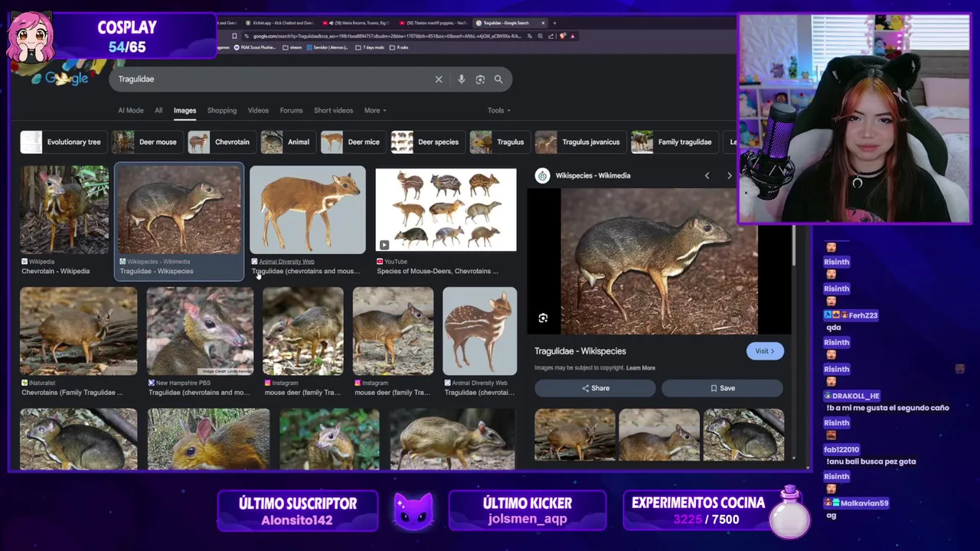Image resolution: width=980 pixels, height=551 pixels.
Task: Switch to All results tab
Action: tap(158, 110)
